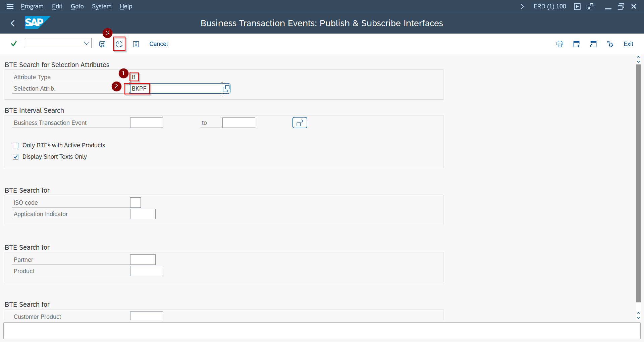
Task: Click the Cancel button
Action: pyautogui.click(x=159, y=44)
